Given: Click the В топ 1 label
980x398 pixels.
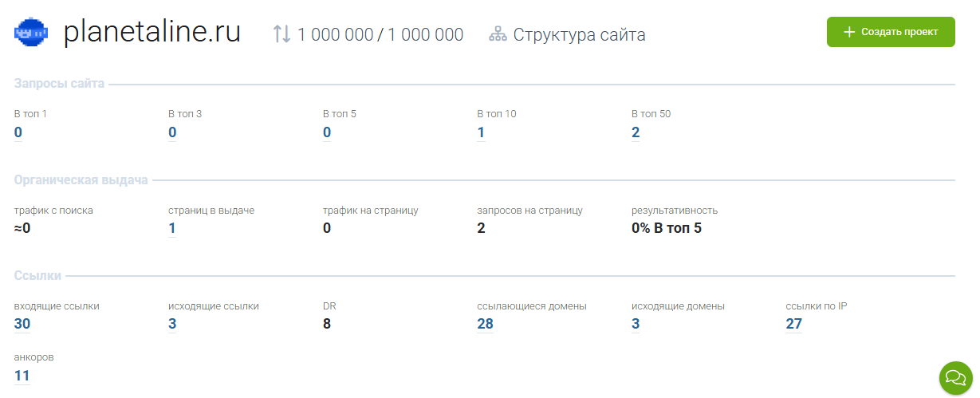Looking at the screenshot, I should coord(30,114).
